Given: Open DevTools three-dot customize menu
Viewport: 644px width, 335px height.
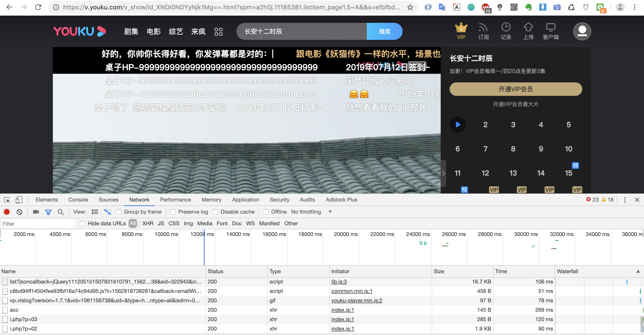Looking at the screenshot, I should click(x=625, y=200).
